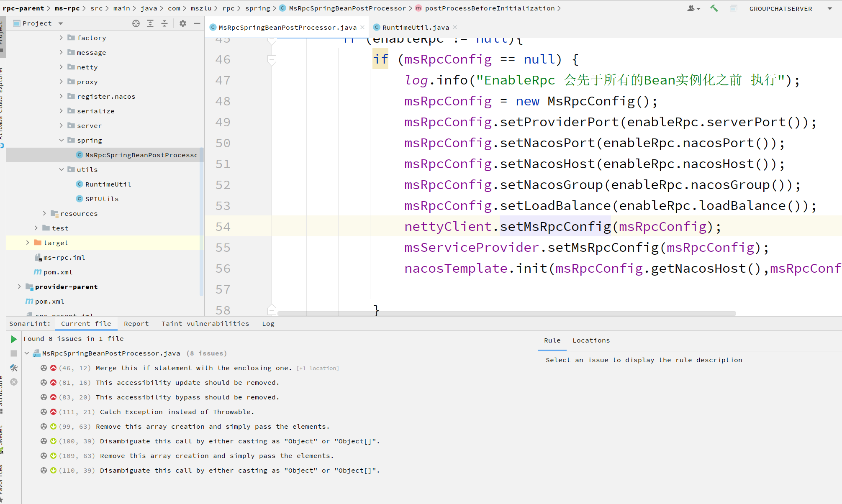Select issue 'Merge this if statement'
The height and width of the screenshot is (504, 842).
(x=193, y=368)
